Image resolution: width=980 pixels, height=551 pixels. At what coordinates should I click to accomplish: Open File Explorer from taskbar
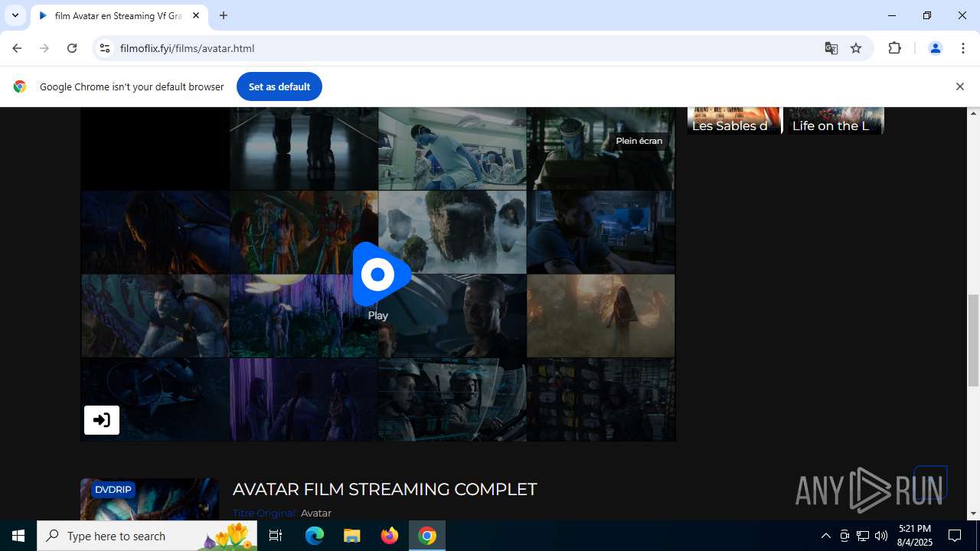pos(352,536)
